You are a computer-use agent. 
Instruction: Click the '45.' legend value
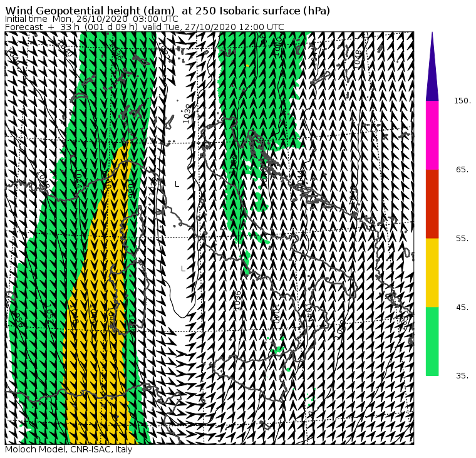pos(462,308)
